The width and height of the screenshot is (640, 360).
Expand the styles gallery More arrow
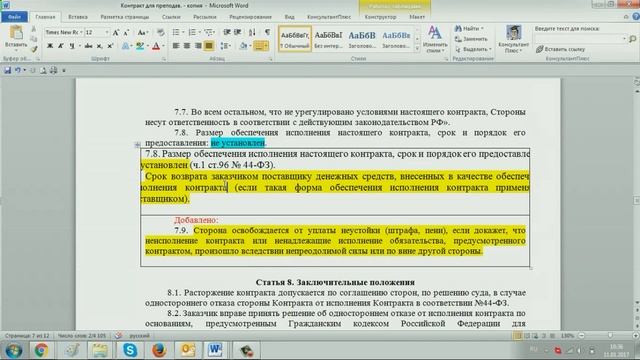[417, 48]
